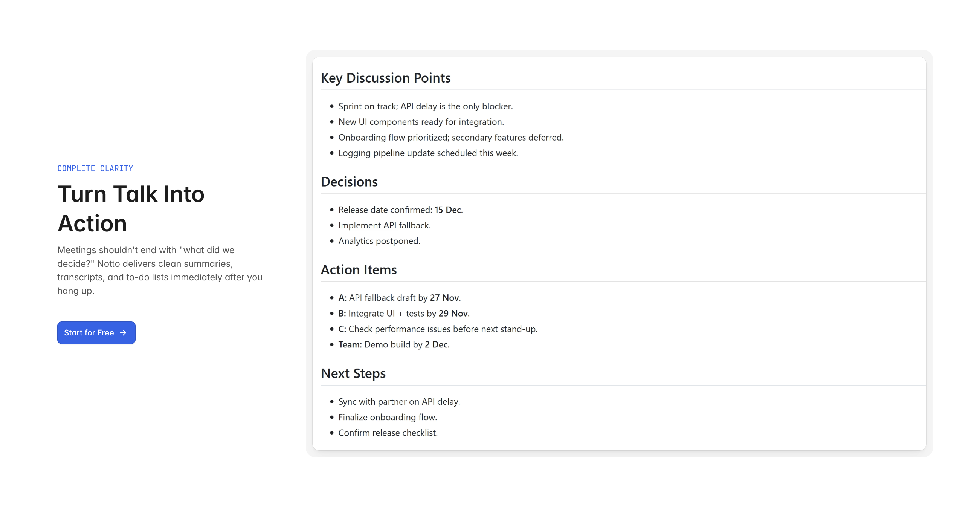Select the Key Discussion Points heading
The image size is (980, 508).
tap(385, 78)
